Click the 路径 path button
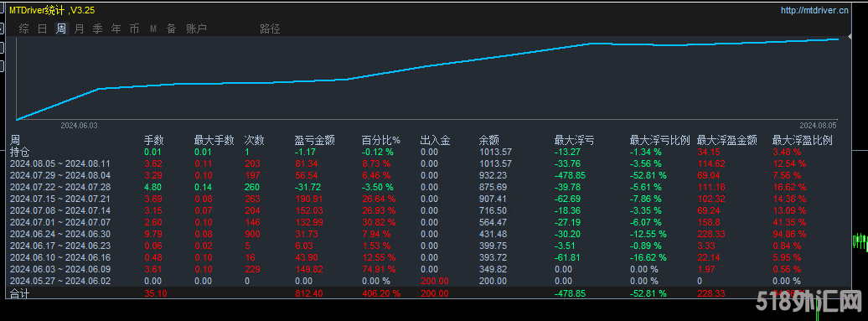The height and width of the screenshot is (321, 868). 270,28
